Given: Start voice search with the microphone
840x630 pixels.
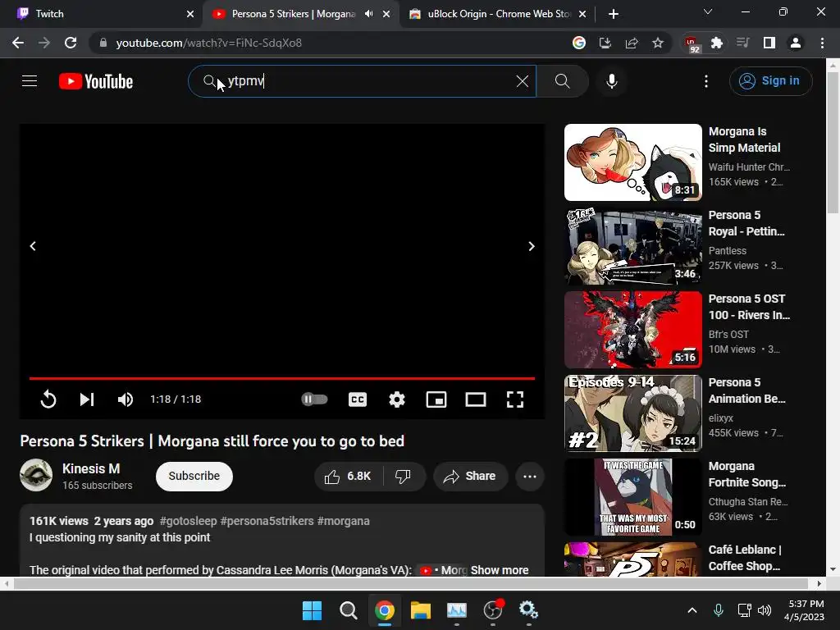Looking at the screenshot, I should point(612,81).
